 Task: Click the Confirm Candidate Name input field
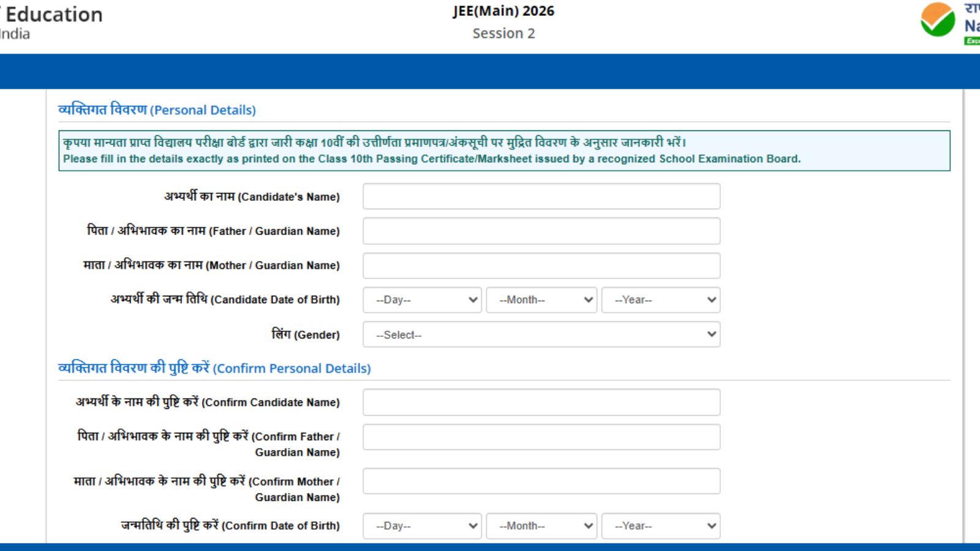(541, 402)
